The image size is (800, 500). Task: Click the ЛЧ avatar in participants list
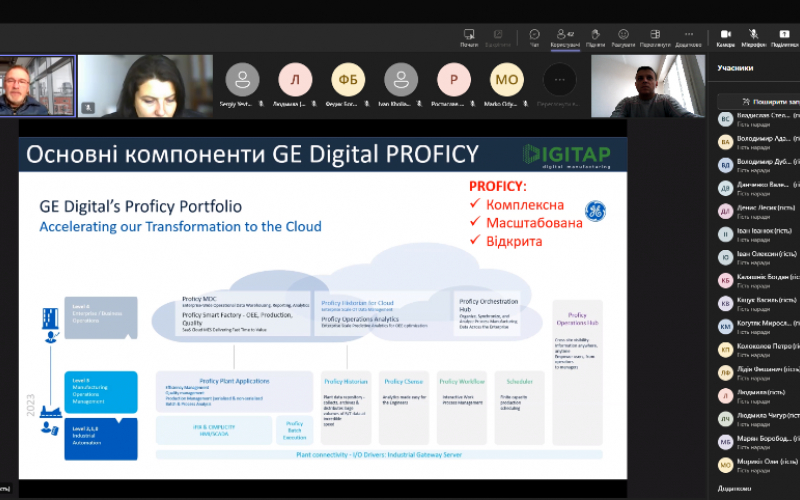726,419
